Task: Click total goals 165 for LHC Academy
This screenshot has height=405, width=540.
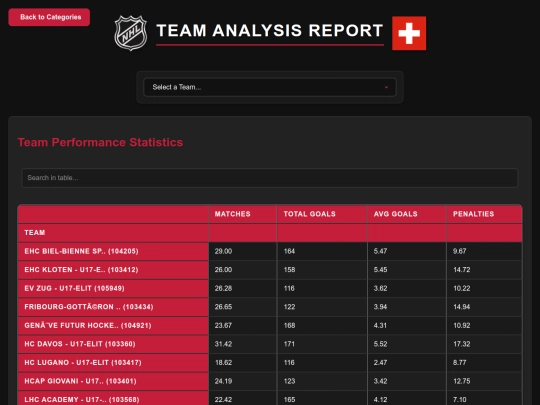Action: tap(289, 400)
